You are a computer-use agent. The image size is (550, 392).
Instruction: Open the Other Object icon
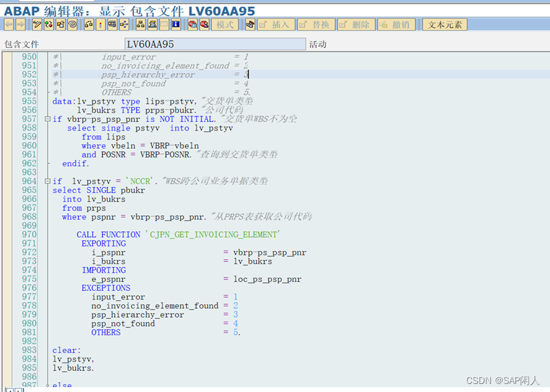coord(61,25)
